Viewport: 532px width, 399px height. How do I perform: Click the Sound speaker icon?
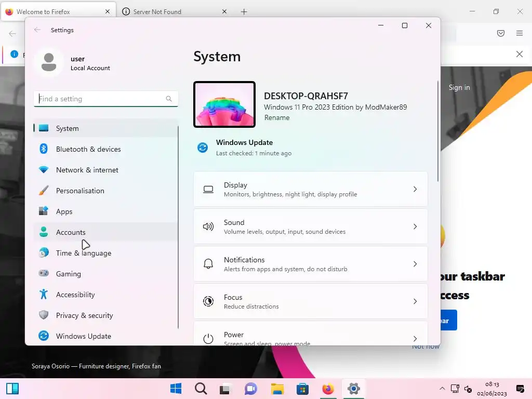click(208, 227)
